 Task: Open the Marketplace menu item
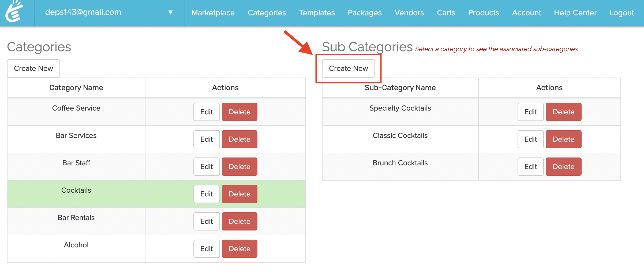pos(213,13)
